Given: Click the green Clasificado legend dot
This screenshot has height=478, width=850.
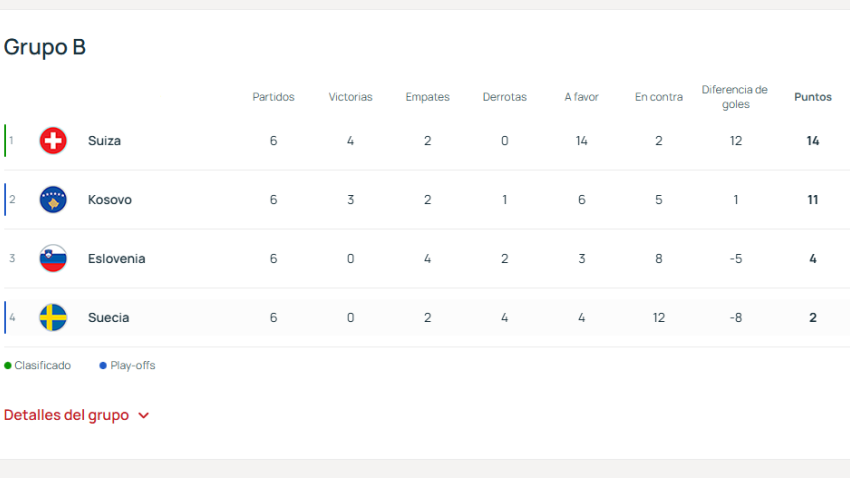Looking at the screenshot, I should click(8, 366).
